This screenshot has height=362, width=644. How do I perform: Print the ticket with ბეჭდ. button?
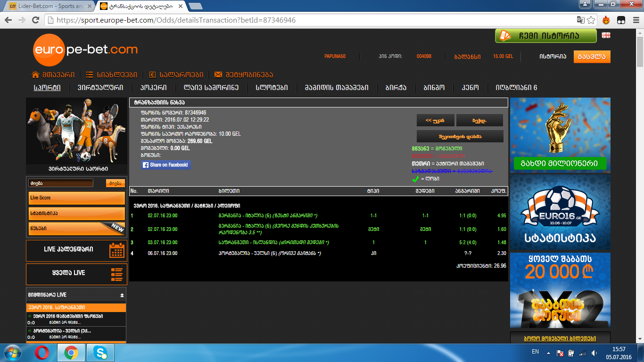coord(480,120)
